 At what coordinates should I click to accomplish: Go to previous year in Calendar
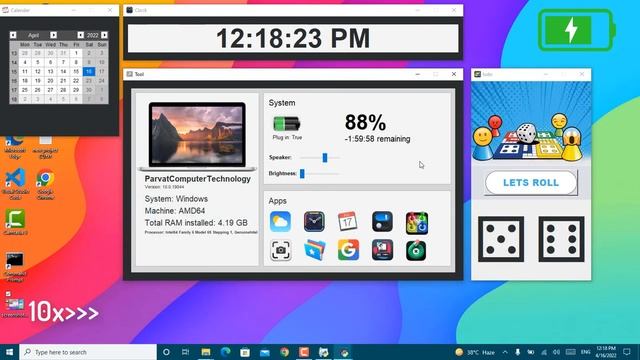click(x=80, y=35)
